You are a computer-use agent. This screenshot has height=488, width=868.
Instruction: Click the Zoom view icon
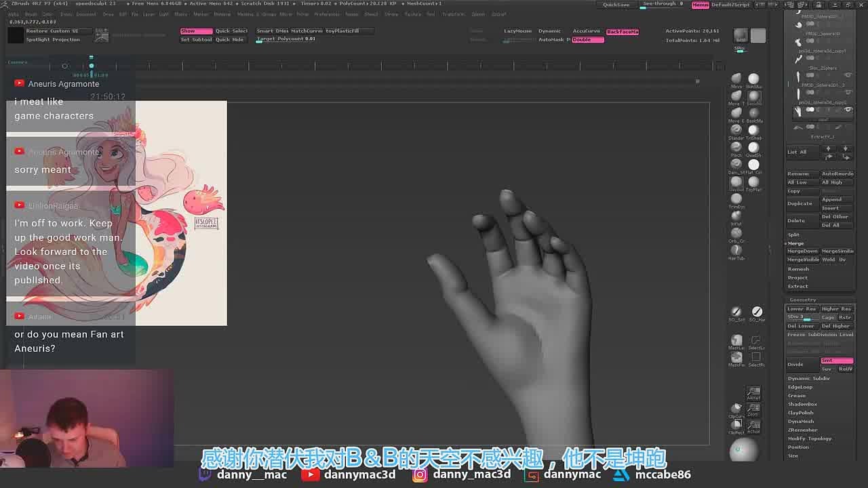tap(753, 409)
